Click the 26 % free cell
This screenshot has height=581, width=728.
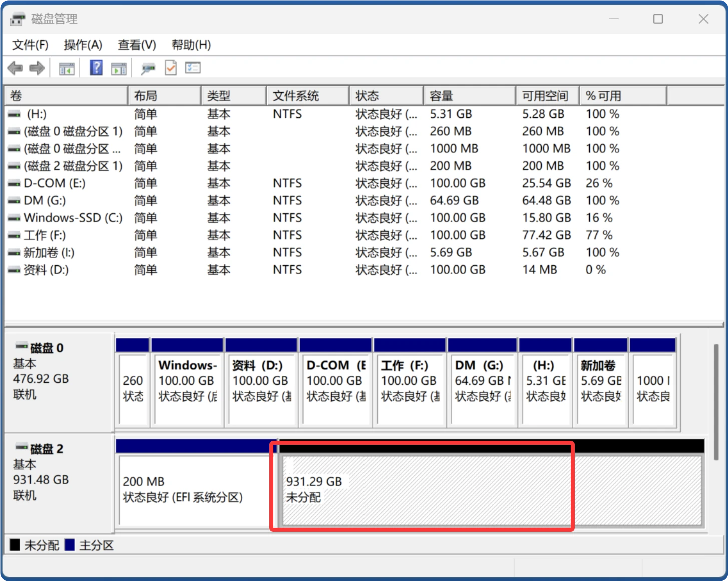coord(599,183)
